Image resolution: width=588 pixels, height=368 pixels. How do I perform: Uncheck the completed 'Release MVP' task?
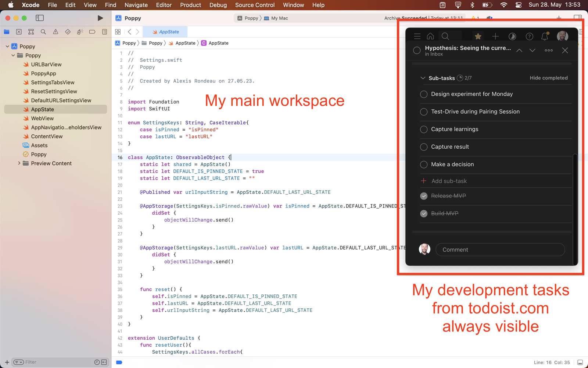coord(424,196)
